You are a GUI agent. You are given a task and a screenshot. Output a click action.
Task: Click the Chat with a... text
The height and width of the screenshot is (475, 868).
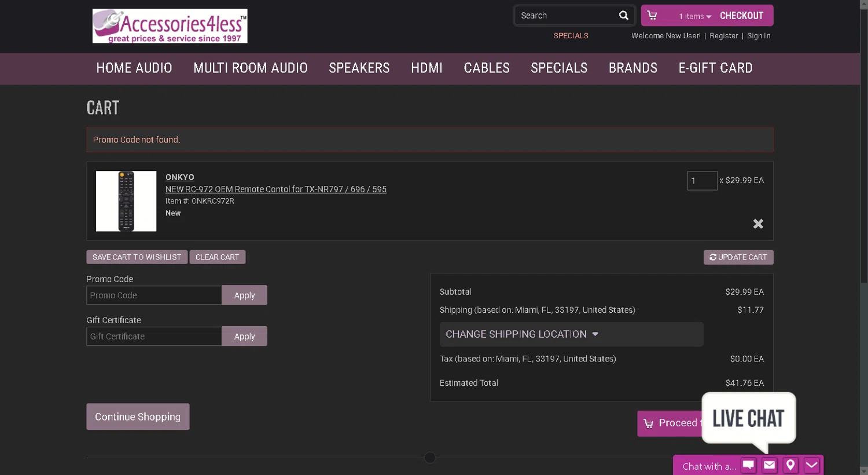tap(709, 466)
